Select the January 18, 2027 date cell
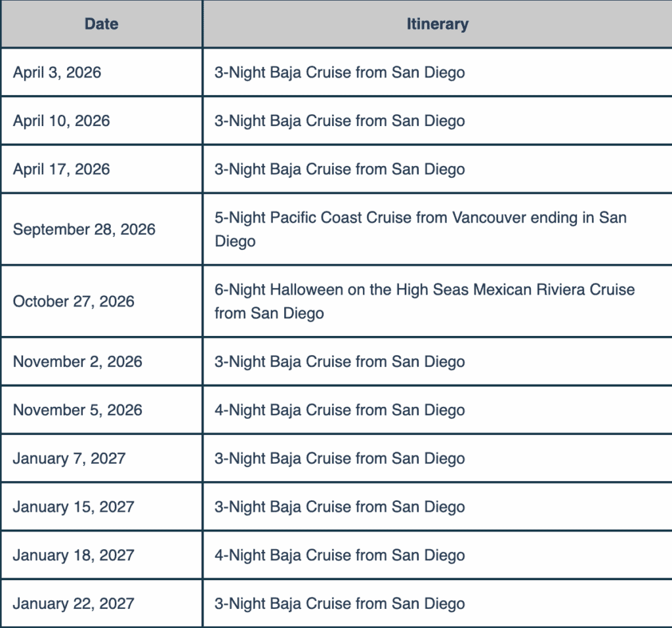 [x=73, y=555]
